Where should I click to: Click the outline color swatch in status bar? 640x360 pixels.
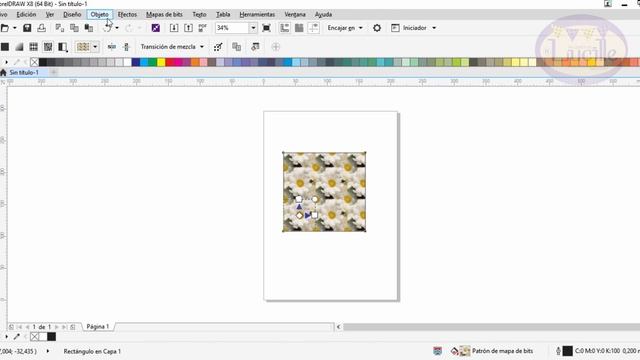tap(567, 351)
